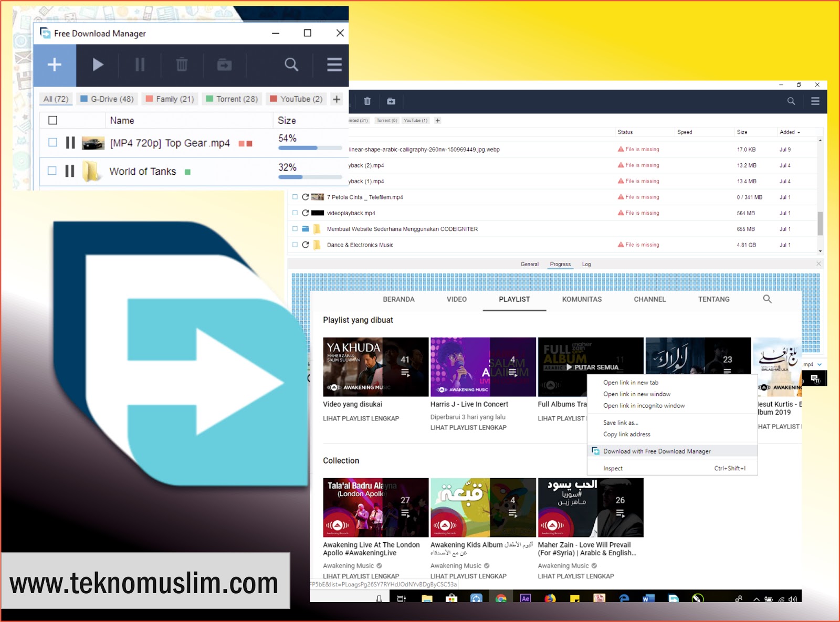840x622 pixels.
Task: Click LIHAT PLAYLIST LENGKAP under Video yang disukai
Action: pos(361,418)
